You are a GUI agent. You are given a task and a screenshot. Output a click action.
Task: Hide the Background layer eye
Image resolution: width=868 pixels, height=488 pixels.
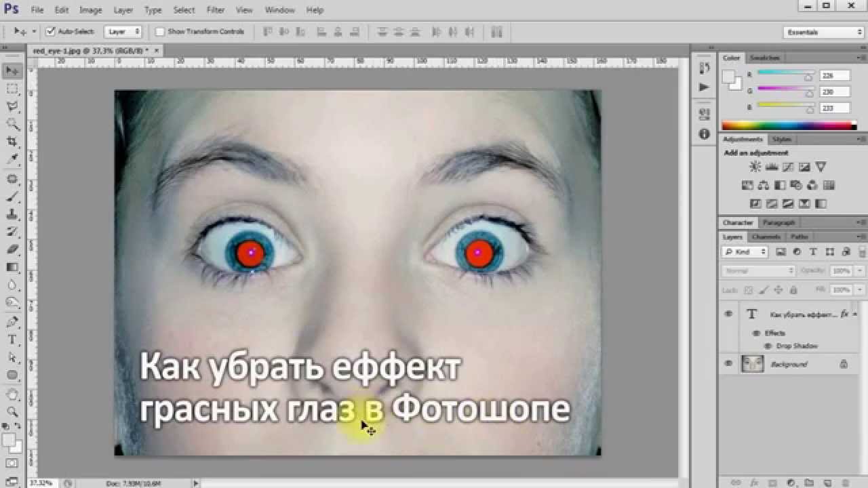click(728, 364)
